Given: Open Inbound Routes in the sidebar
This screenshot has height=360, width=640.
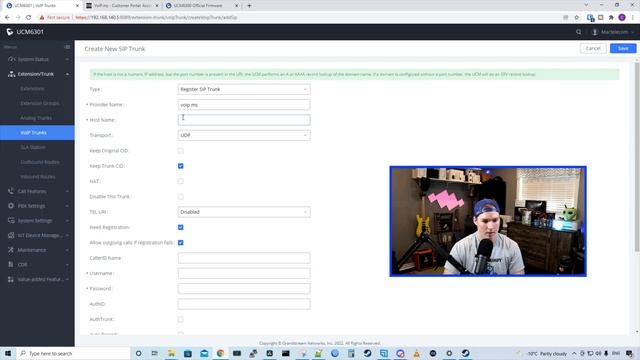Looking at the screenshot, I should [37, 177].
